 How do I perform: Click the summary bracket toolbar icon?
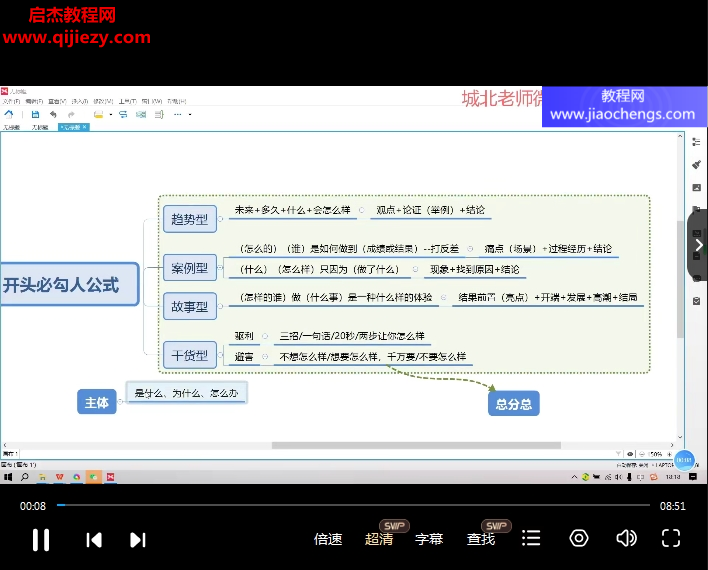159,114
